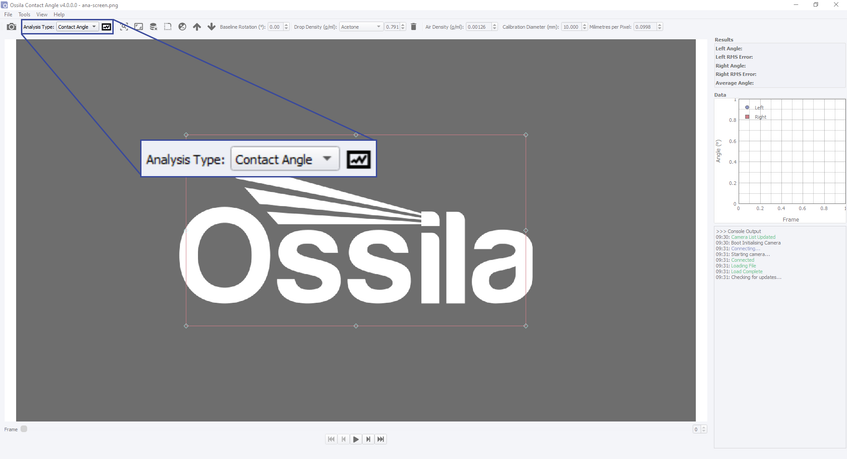Adjust the drop density 0.791 spinner arrows
Viewport: 847px width, 459px height.
coord(403,26)
